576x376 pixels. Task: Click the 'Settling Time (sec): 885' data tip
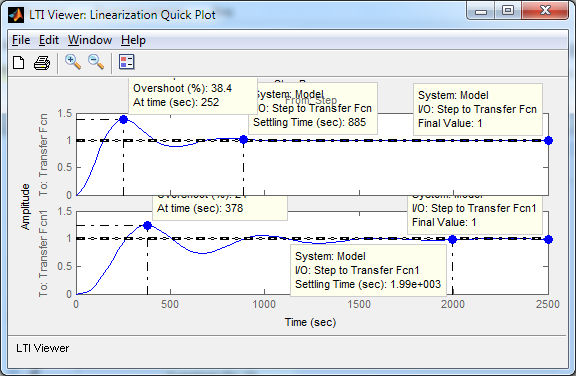(x=313, y=108)
